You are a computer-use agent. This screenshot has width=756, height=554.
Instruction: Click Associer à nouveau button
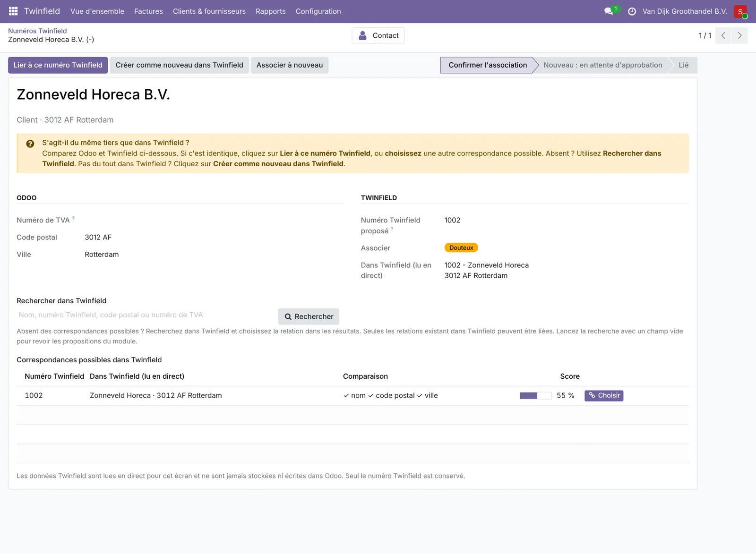pos(290,65)
